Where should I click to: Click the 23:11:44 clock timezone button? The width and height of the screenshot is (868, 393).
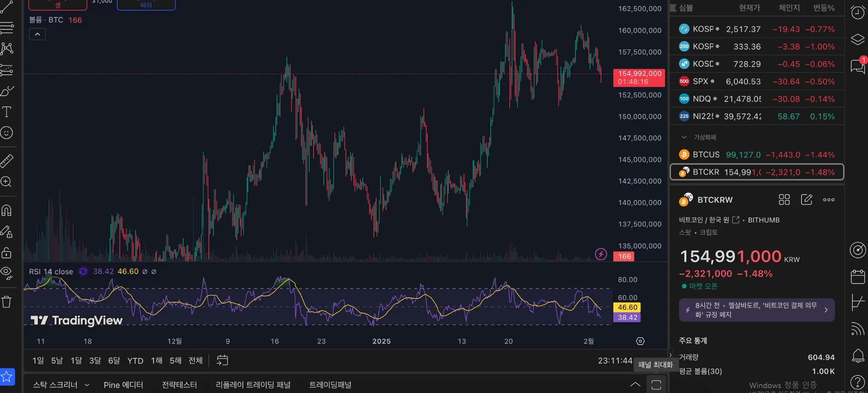pyautogui.click(x=615, y=360)
